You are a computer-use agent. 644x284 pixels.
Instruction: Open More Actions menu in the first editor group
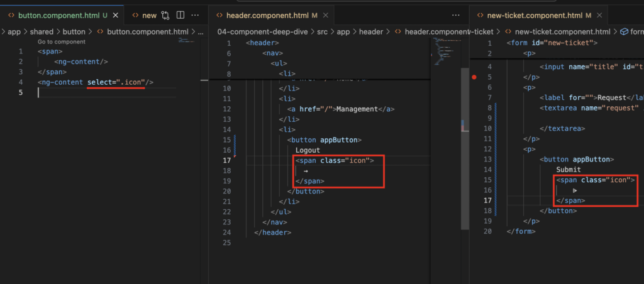(x=196, y=14)
